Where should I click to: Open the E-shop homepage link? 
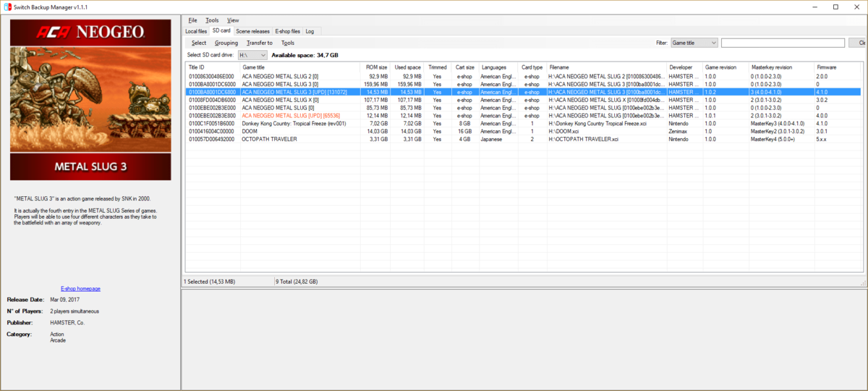80,288
